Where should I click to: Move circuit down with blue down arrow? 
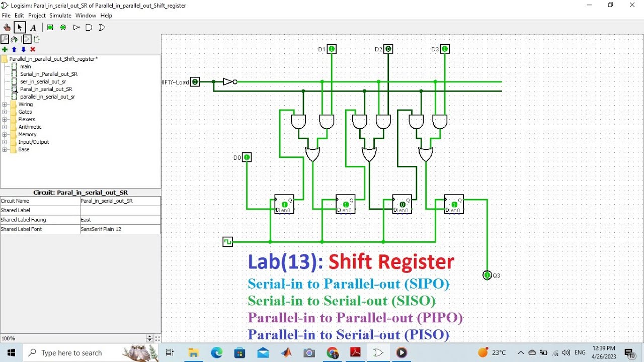[23, 49]
